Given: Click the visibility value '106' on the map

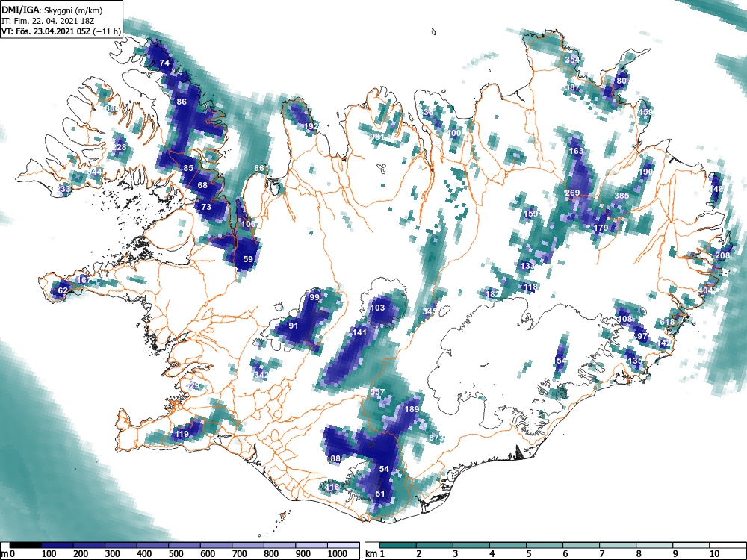Looking at the screenshot, I should [x=248, y=224].
